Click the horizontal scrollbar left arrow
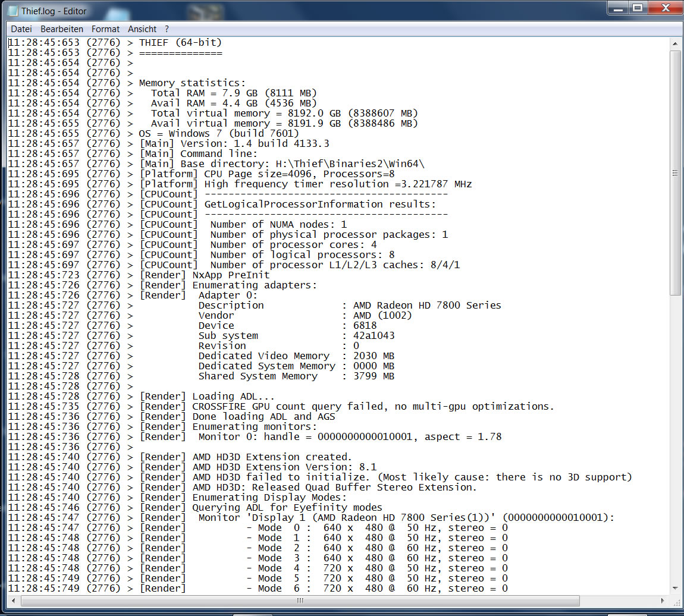The height and width of the screenshot is (616, 684). pos(13,601)
